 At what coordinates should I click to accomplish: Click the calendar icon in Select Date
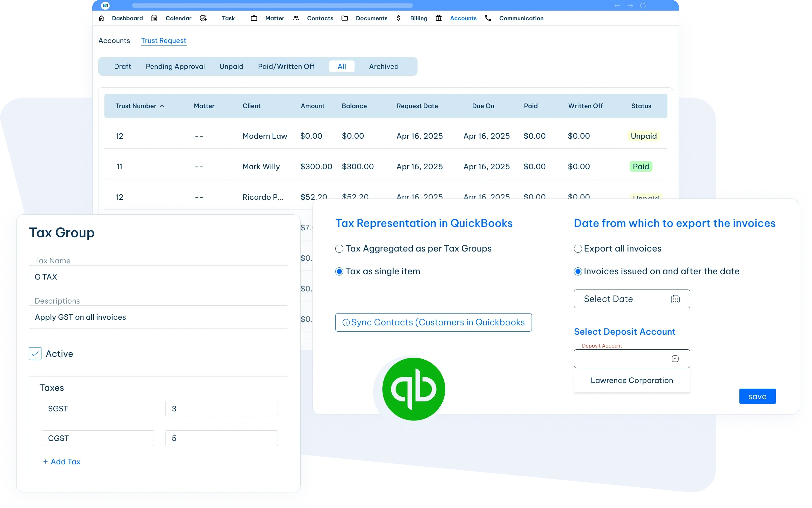(675, 299)
